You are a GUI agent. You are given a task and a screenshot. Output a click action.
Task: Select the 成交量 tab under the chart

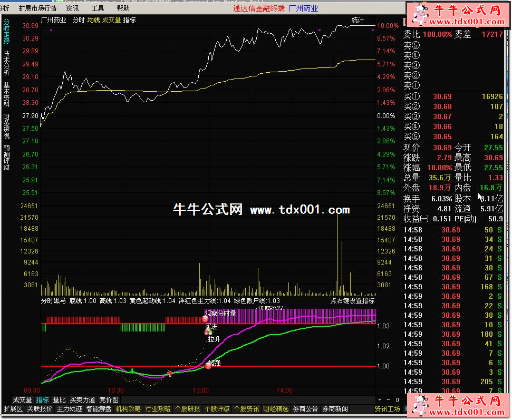tap(22, 400)
